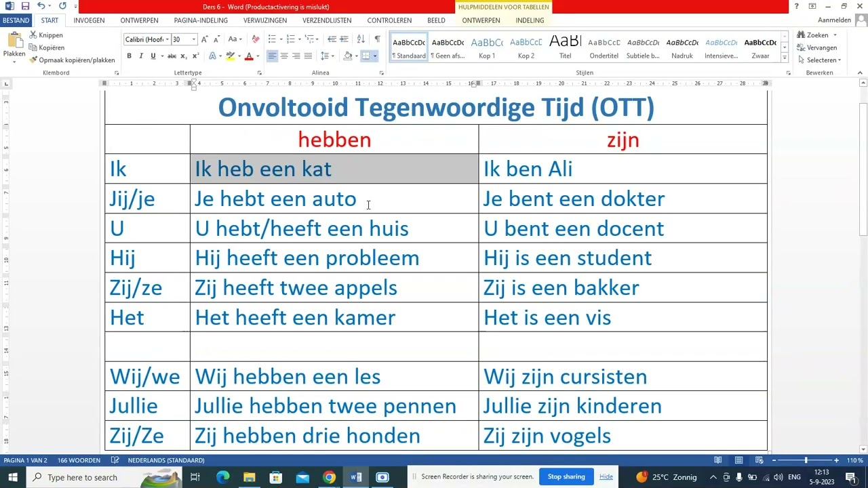868x488 pixels.
Task: Click Stop sharing button
Action: pyautogui.click(x=566, y=476)
